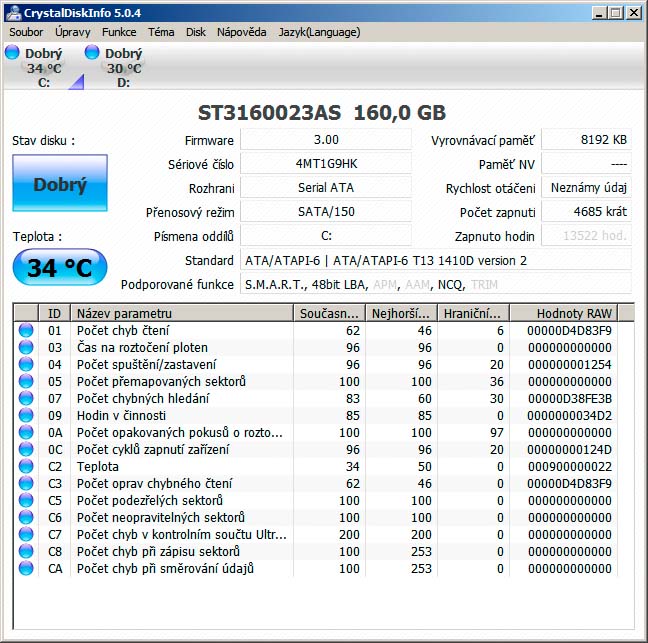Click the Firmware value field 3.00
Viewport: 648px width, 643px height.
325,140
